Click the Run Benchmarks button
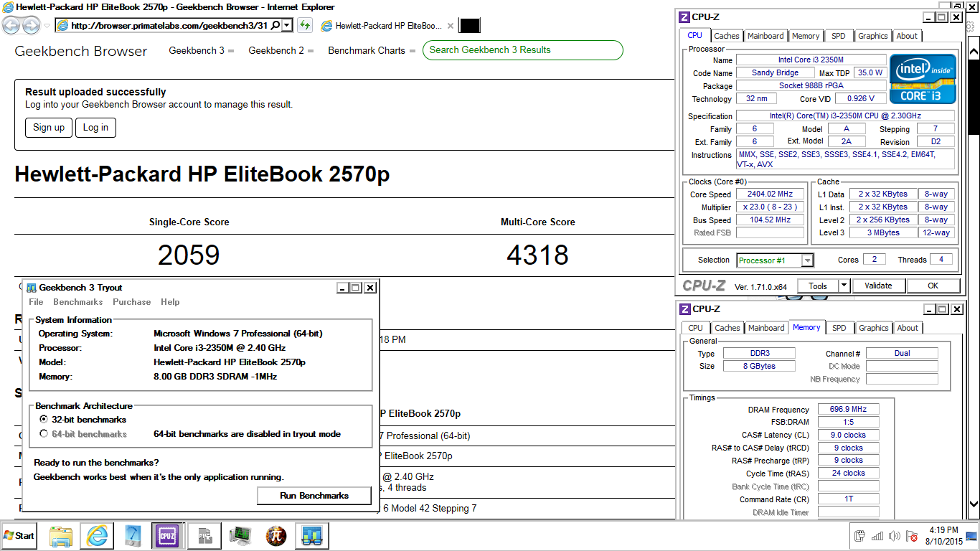980x551 pixels. [x=314, y=496]
